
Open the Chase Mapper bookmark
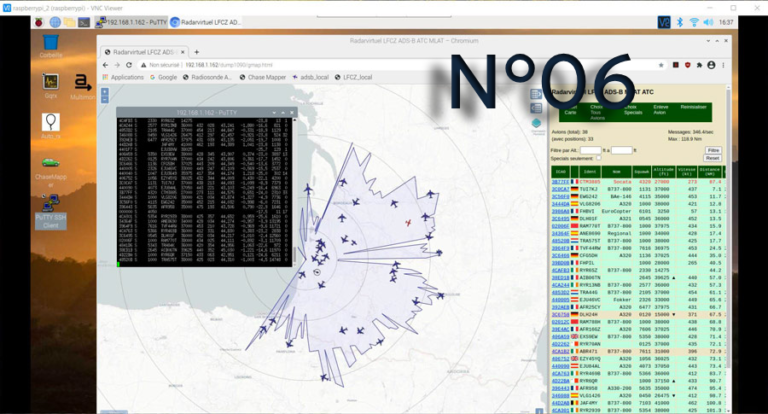tap(263, 77)
